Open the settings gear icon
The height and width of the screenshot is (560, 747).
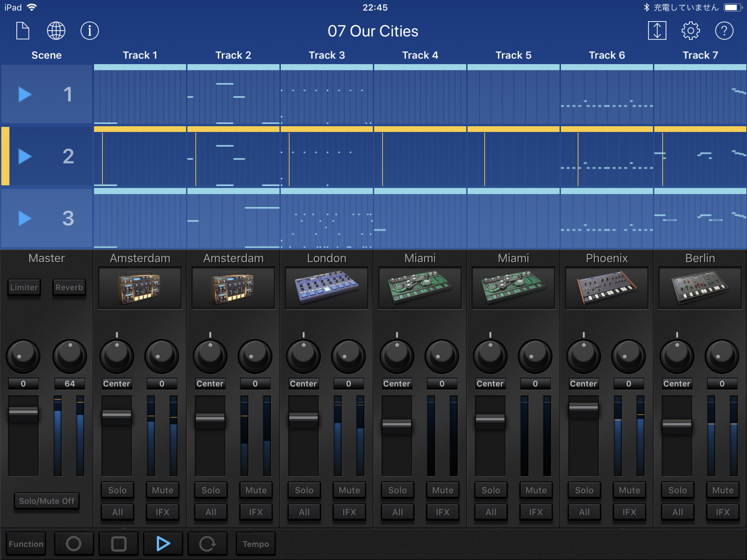[x=690, y=31]
